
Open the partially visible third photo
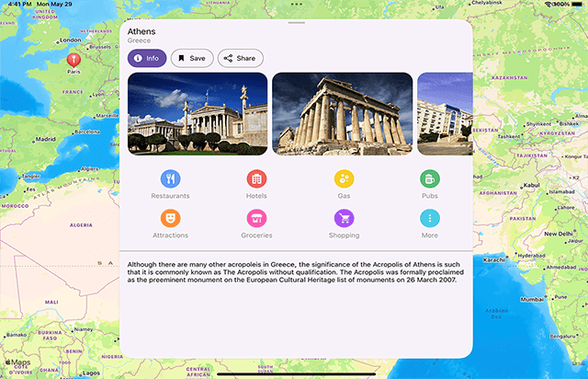coord(446,114)
